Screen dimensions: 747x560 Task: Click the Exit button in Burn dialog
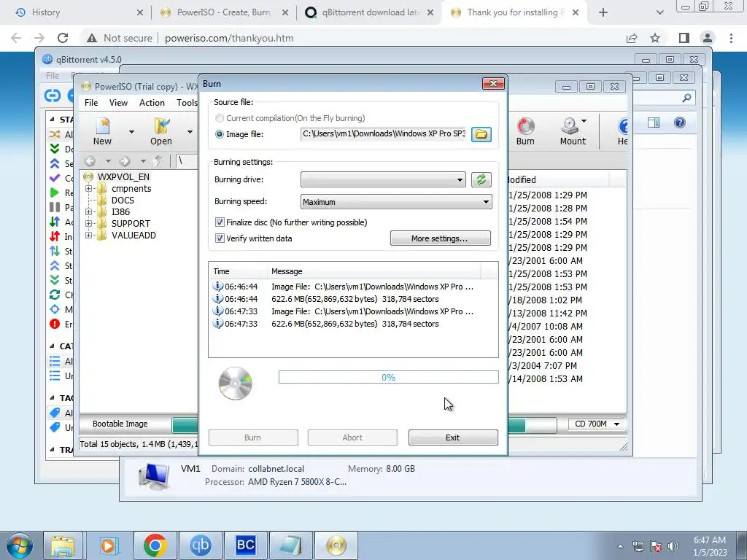coord(453,437)
